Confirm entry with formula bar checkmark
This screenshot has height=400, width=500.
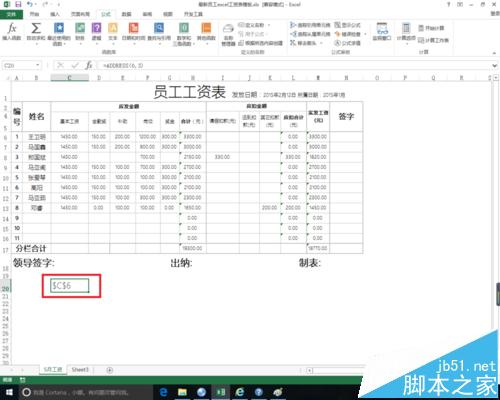point(75,65)
